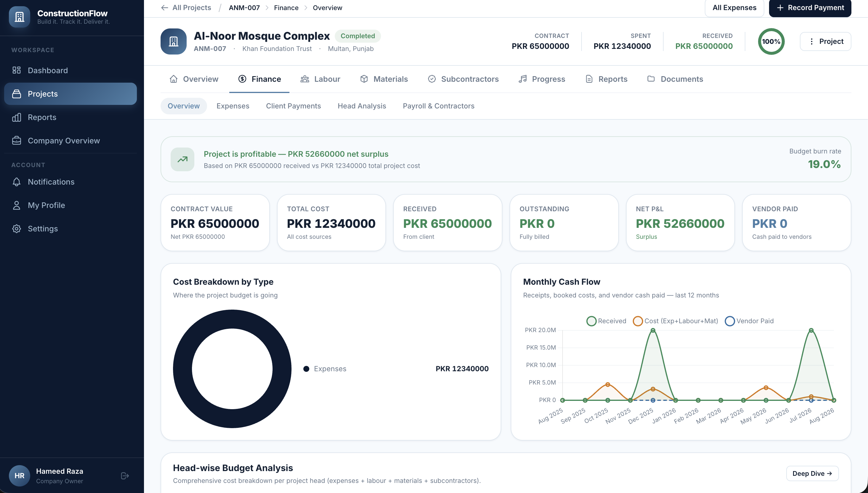Click the profitable trend arrow icon
This screenshot has width=868, height=493.
182,159
